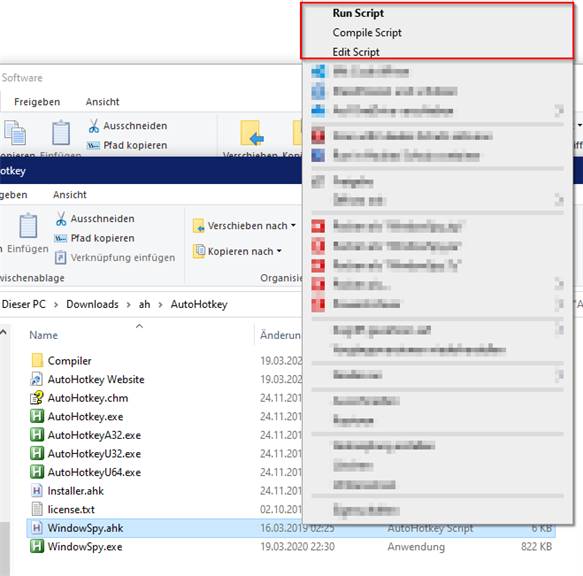Expand the chevron after ah in breadcrumb

[x=160, y=305]
